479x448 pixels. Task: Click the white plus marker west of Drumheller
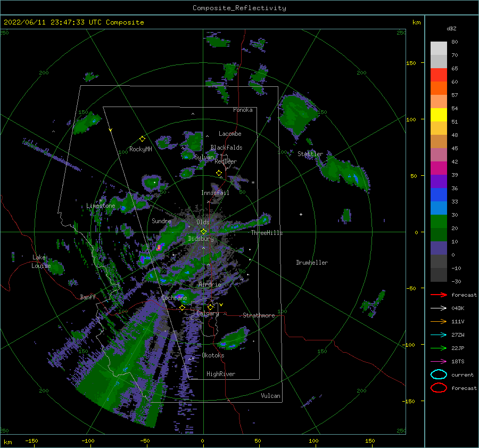(x=301, y=214)
